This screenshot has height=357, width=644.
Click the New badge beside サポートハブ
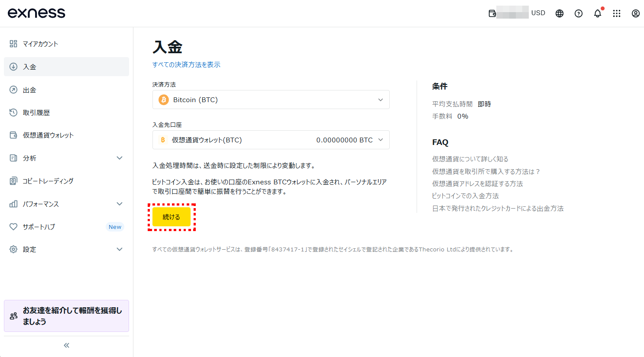pyautogui.click(x=115, y=227)
